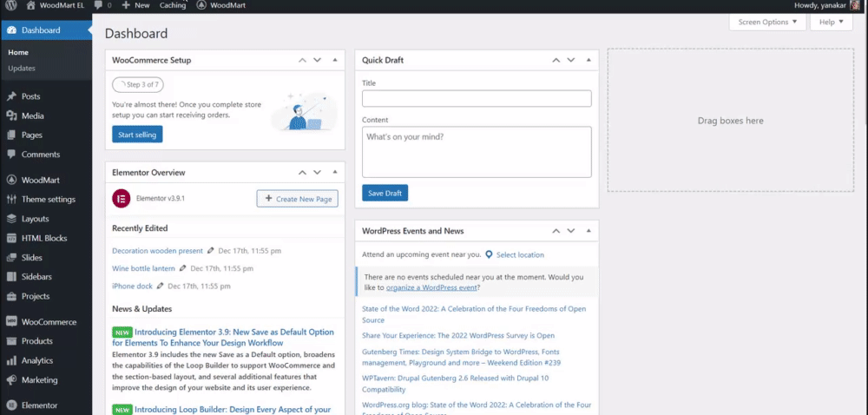This screenshot has height=415, width=868.
Task: Collapse the WooCommerce Setup panel
Action: pyautogui.click(x=335, y=60)
